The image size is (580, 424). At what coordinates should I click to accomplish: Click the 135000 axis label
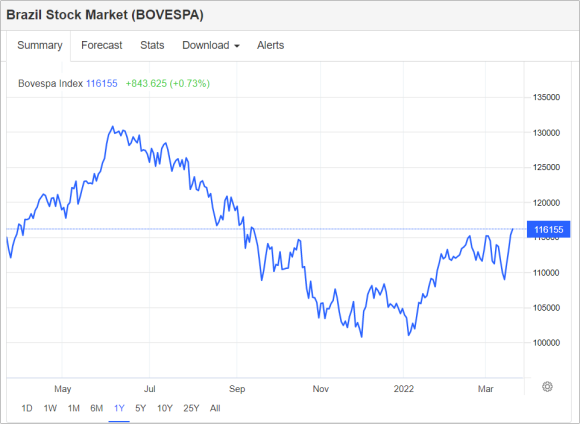coord(546,97)
